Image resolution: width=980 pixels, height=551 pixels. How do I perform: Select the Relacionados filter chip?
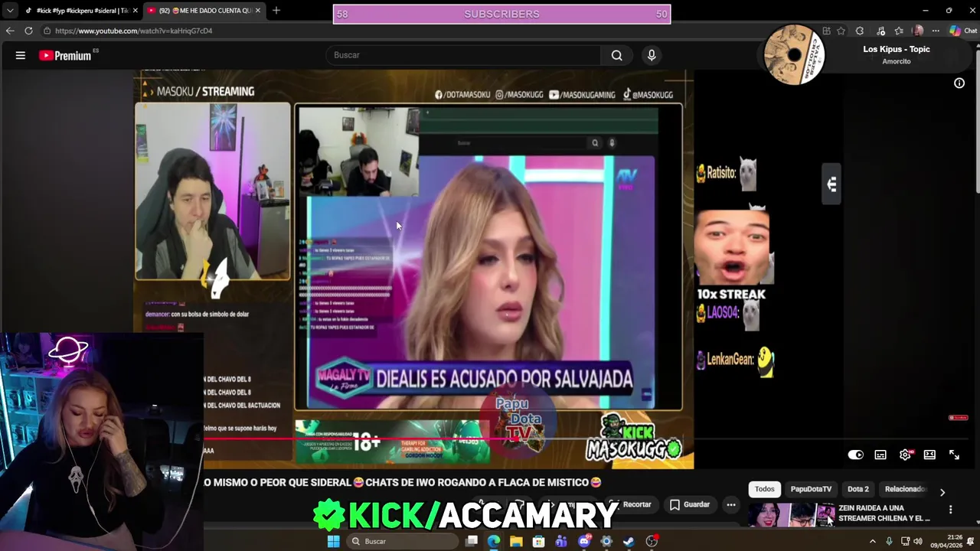[x=906, y=489]
